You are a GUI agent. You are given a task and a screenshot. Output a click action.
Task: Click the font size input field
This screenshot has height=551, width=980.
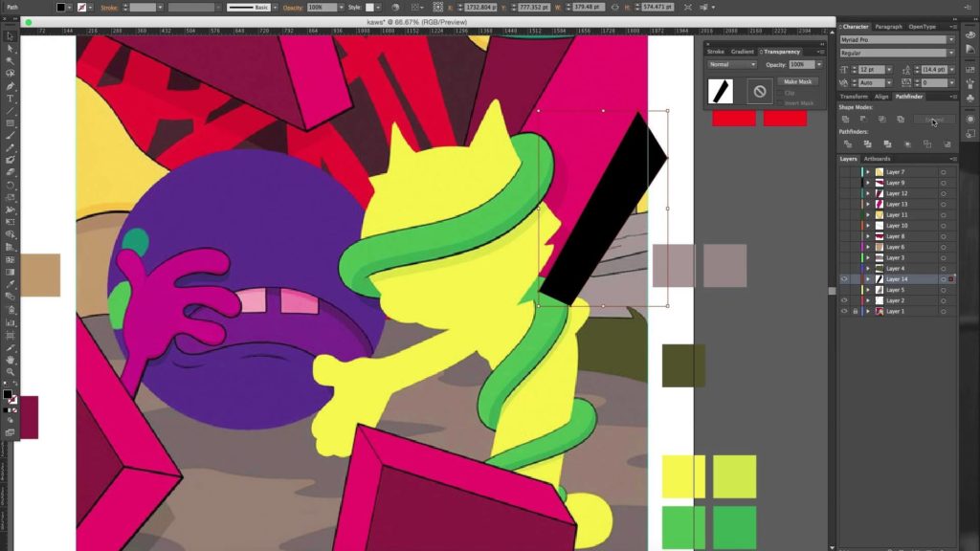(x=868, y=70)
